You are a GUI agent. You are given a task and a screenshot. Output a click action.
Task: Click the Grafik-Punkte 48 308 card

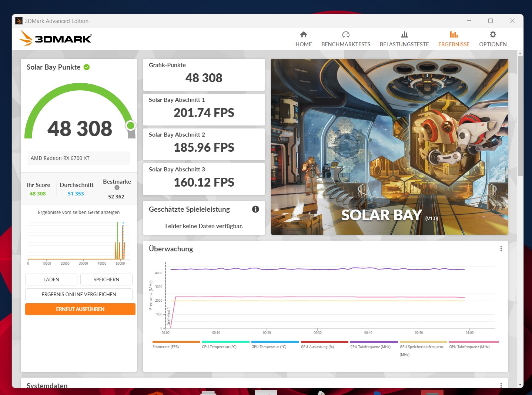click(x=204, y=75)
